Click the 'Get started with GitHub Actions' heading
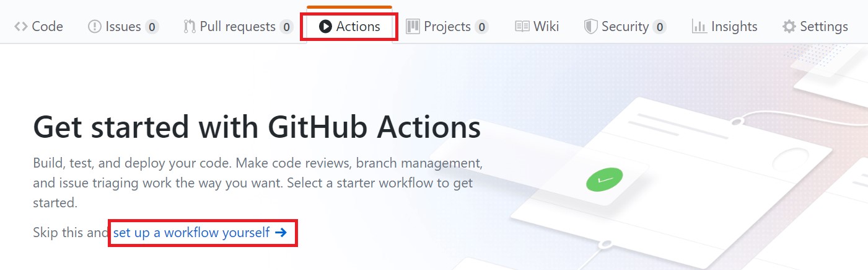This screenshot has height=270, width=868. [x=256, y=128]
